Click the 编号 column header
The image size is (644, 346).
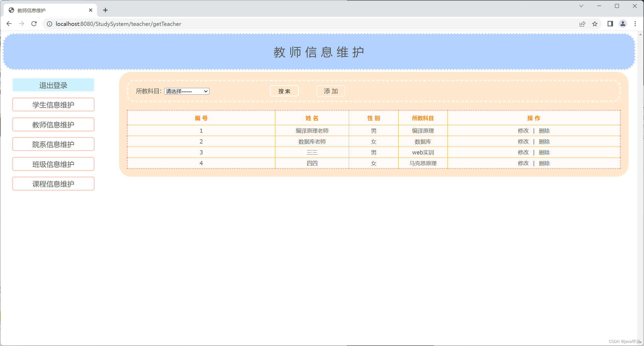point(201,118)
